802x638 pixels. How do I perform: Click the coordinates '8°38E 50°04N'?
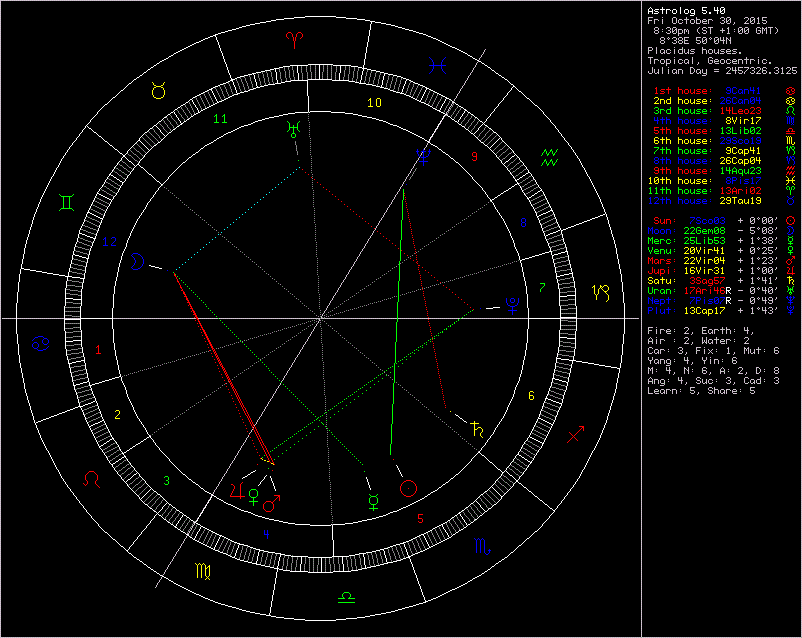coord(695,40)
